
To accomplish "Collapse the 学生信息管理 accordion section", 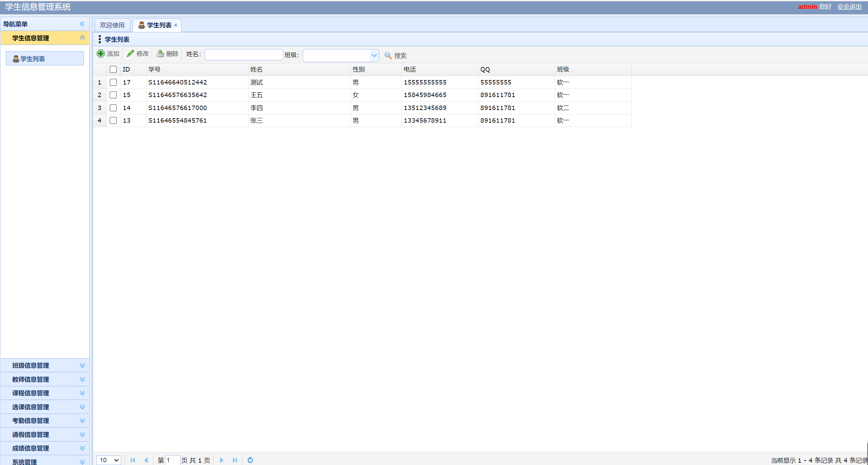I will [x=82, y=38].
